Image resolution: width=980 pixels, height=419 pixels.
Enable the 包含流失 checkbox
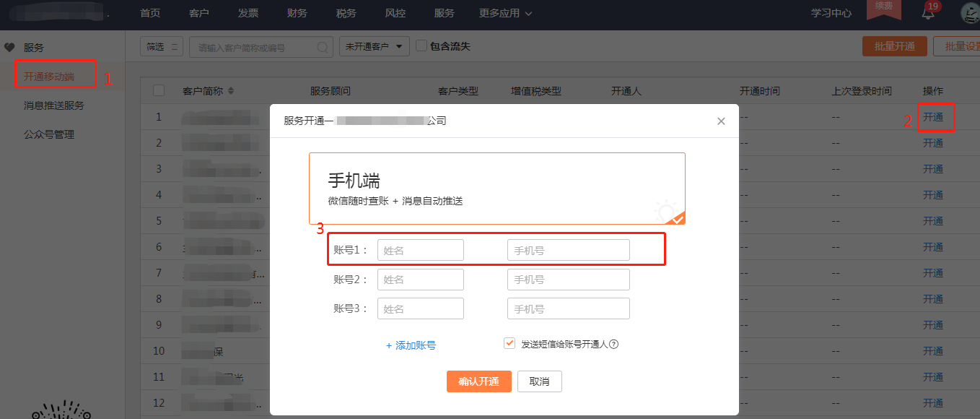[421, 45]
